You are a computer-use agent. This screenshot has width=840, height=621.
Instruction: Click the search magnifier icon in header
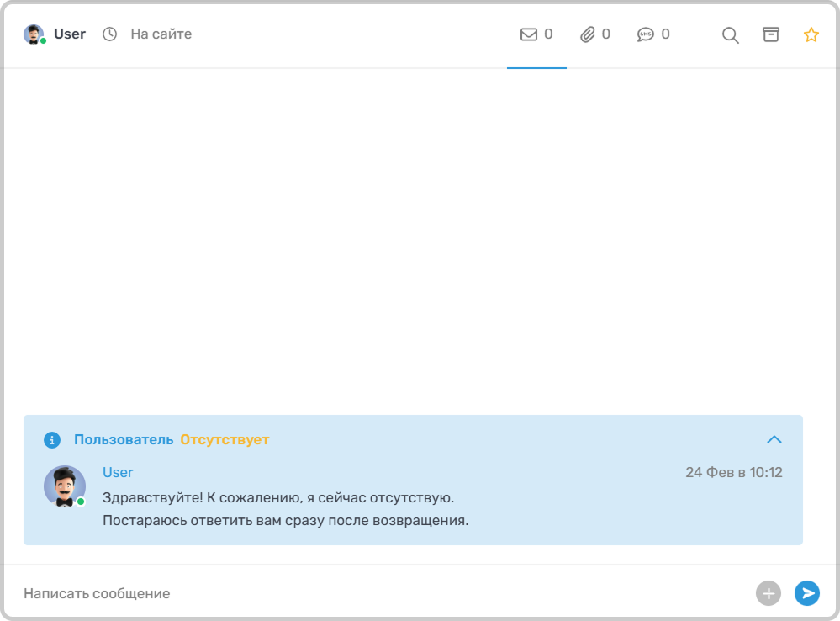click(x=731, y=35)
